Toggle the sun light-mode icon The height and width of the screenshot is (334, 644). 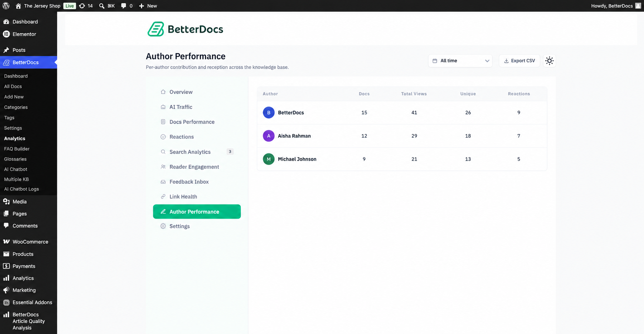549,61
